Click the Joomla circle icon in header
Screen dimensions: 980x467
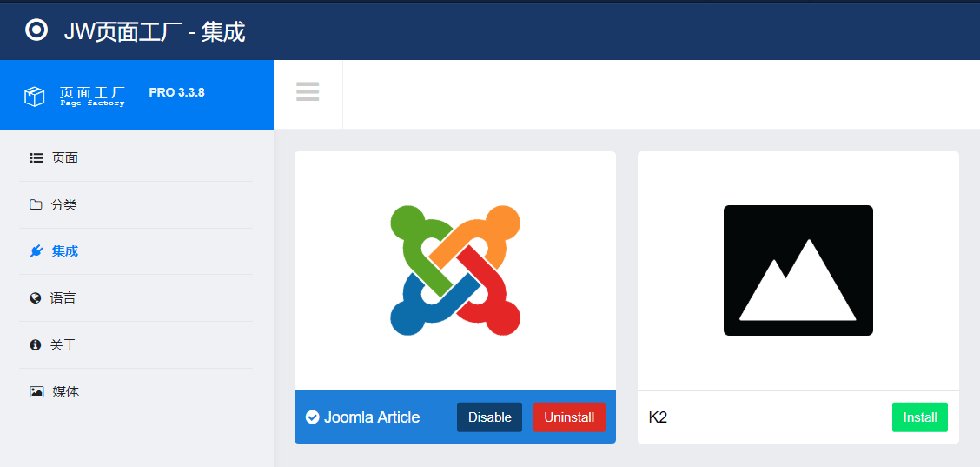pos(36,30)
